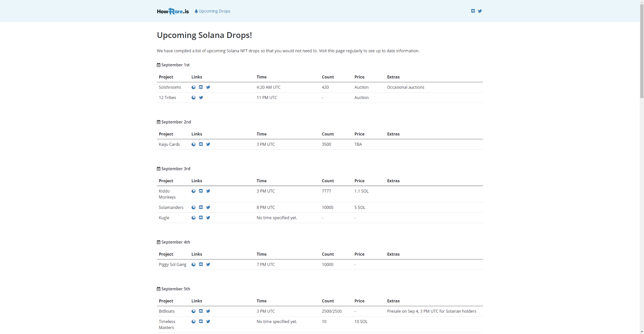Open the Kiddo Monkeys Discord icon
Viewport: 644px width, 334px height.
201,191
